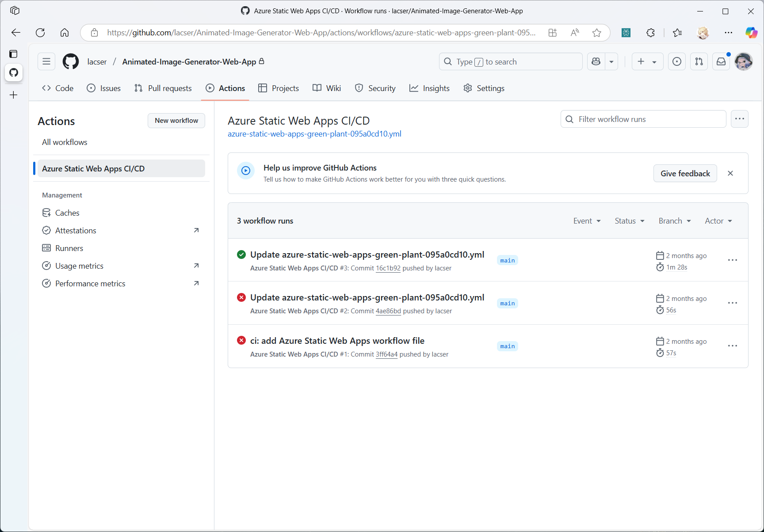Open the issues inbox icon in header
764x532 pixels.
pyautogui.click(x=677, y=61)
